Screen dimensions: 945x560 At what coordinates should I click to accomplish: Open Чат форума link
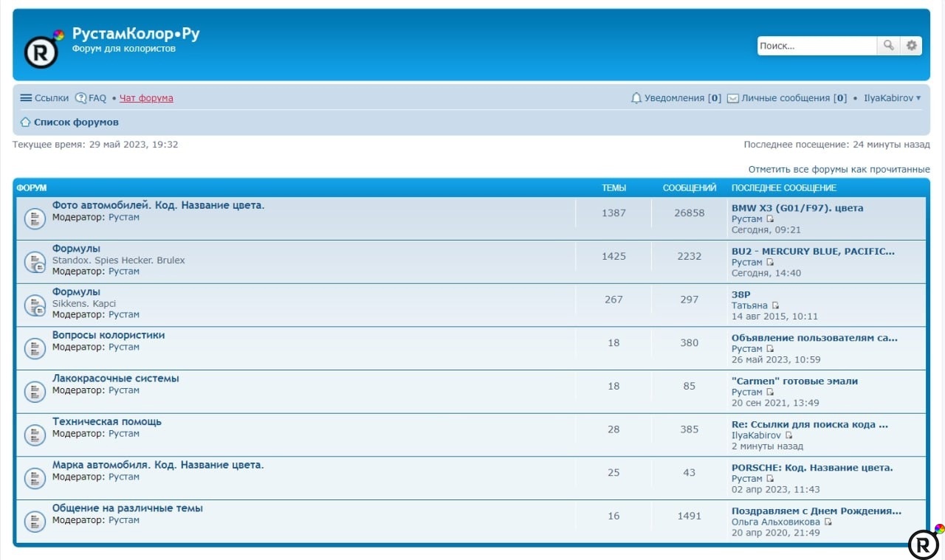146,98
